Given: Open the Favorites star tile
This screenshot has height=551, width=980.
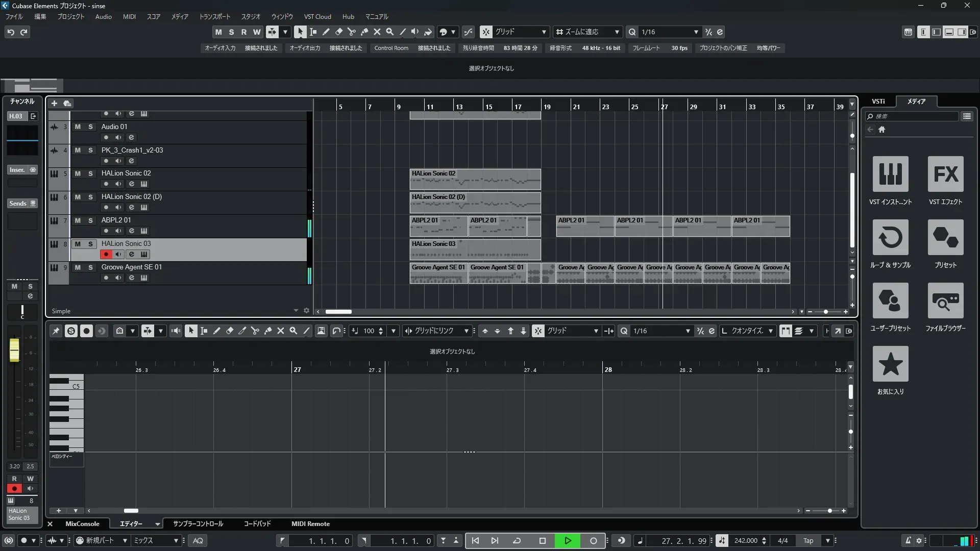Looking at the screenshot, I should tap(890, 364).
